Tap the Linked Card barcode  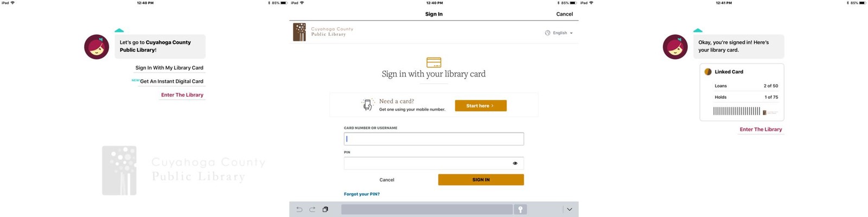point(737,111)
